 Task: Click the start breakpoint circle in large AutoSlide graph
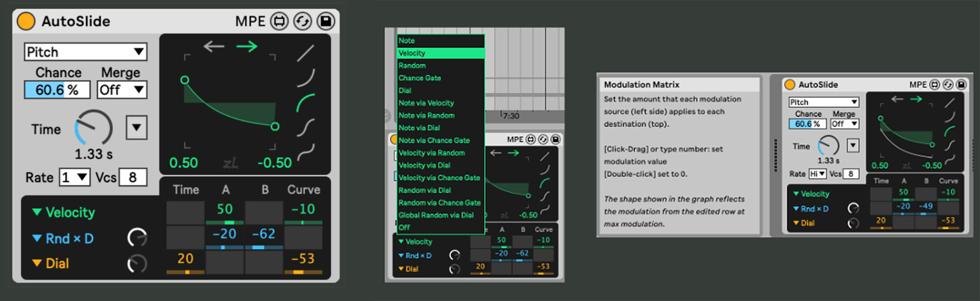click(x=185, y=80)
